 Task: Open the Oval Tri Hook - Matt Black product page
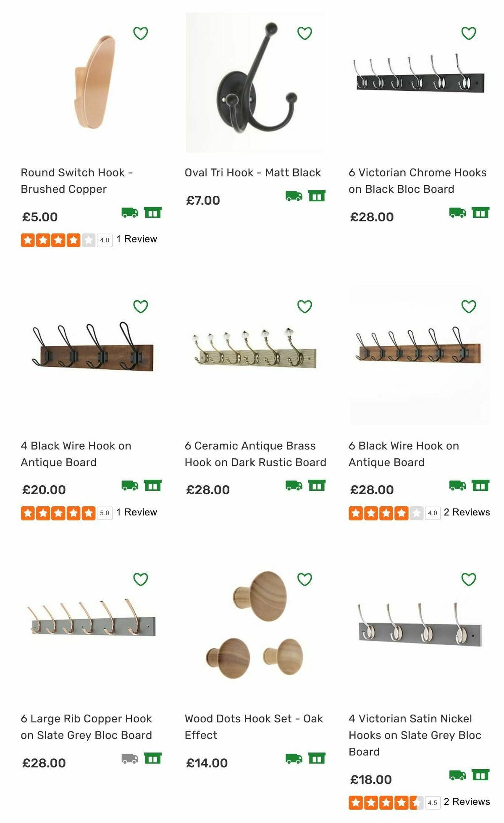point(253,172)
